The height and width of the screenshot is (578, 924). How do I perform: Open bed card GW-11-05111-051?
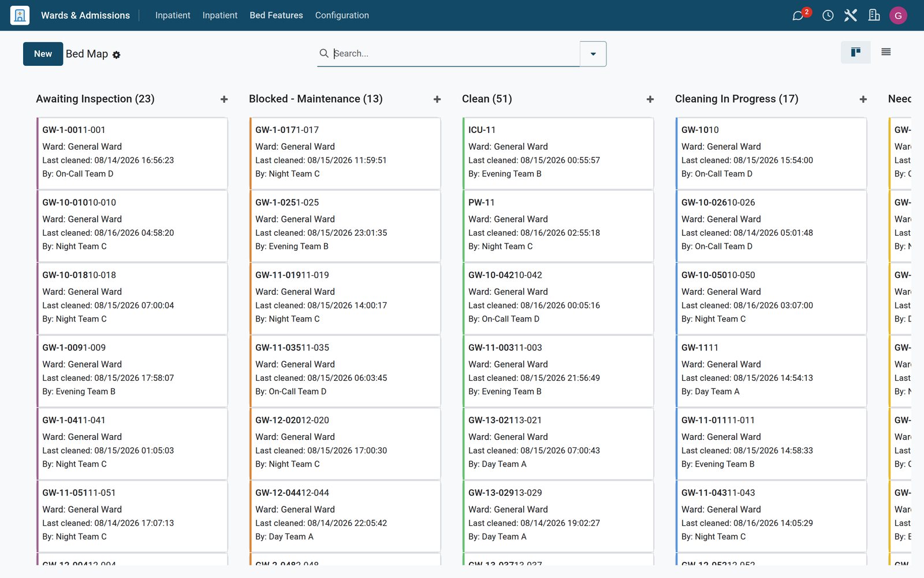pos(132,516)
